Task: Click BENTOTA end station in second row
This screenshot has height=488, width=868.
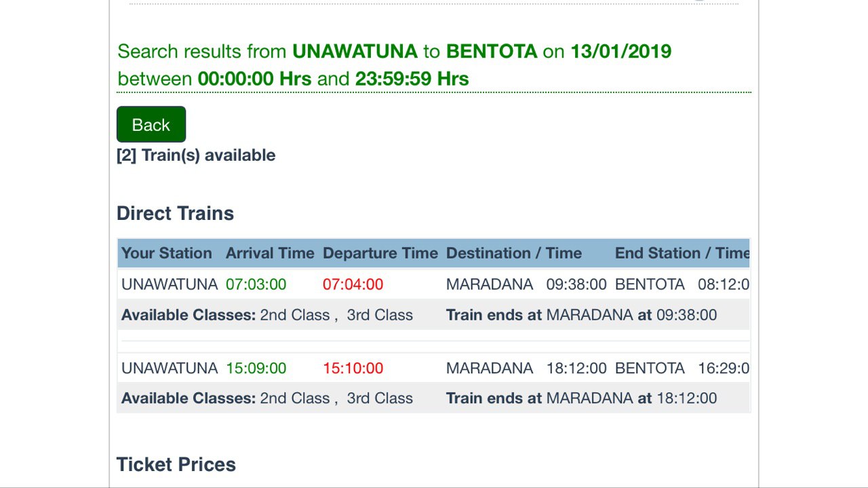Action: point(650,368)
